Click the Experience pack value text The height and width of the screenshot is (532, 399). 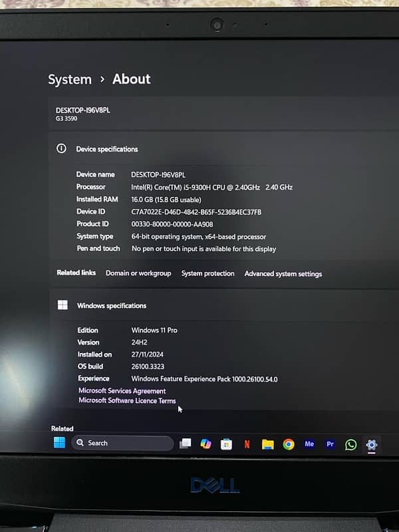(204, 379)
